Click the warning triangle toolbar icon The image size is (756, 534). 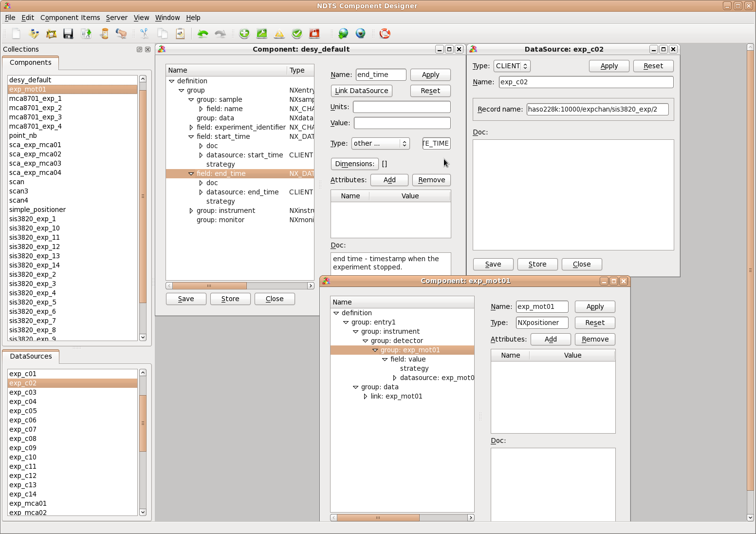click(279, 34)
